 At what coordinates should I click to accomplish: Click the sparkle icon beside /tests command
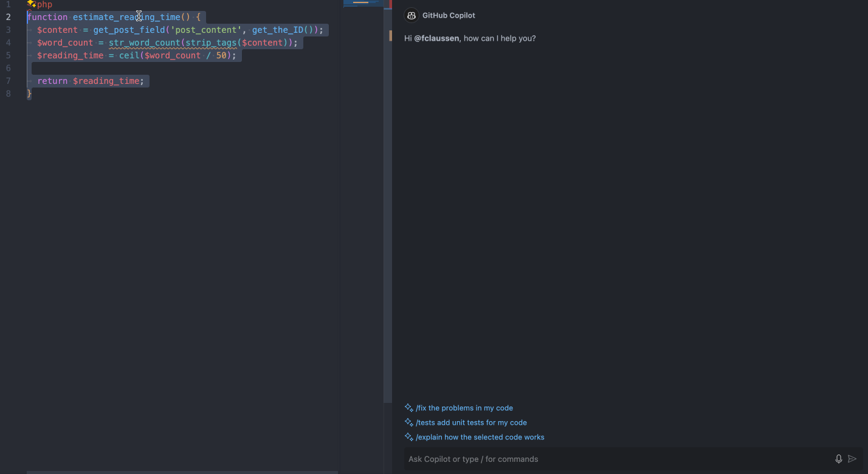point(408,422)
